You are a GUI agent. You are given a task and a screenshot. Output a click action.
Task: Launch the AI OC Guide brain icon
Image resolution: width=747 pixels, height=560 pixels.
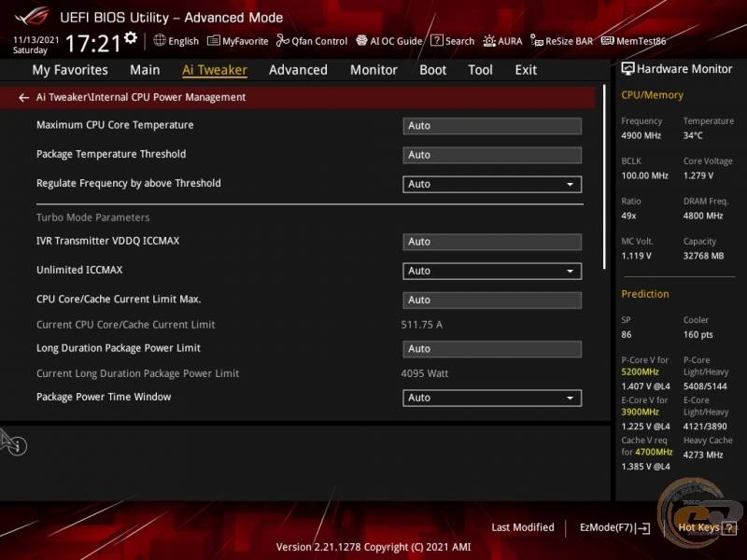click(x=361, y=40)
